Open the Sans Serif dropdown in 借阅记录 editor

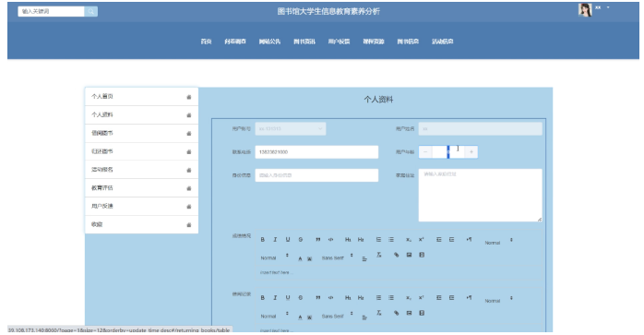(x=337, y=316)
